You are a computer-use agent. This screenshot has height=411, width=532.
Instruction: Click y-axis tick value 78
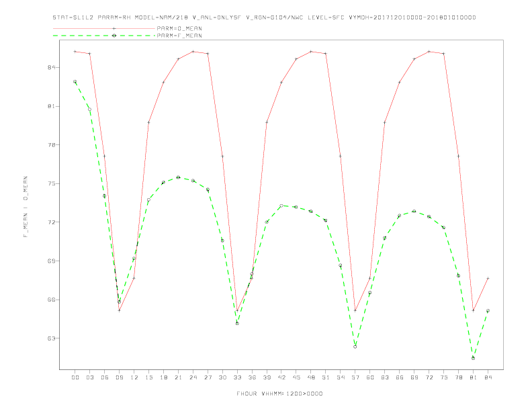click(x=52, y=145)
